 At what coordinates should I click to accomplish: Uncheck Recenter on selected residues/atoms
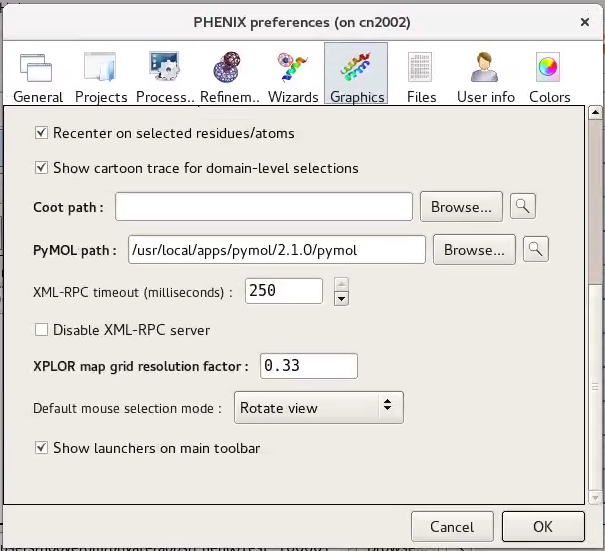[x=42, y=132]
